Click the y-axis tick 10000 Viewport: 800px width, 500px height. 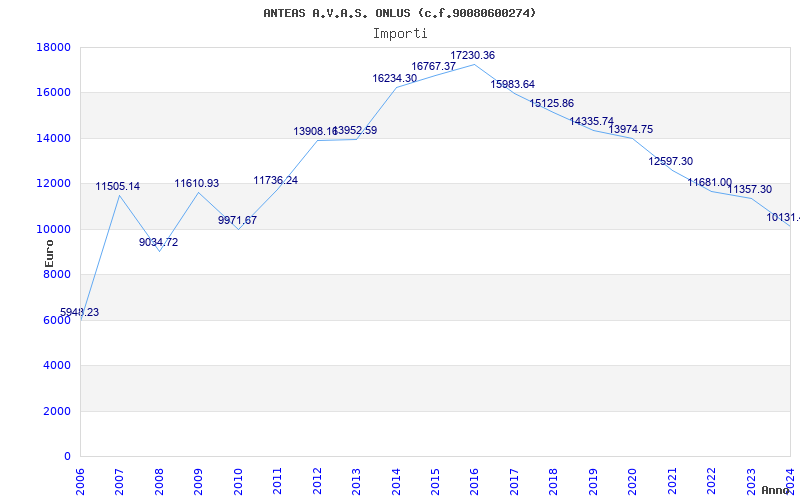click(x=54, y=229)
